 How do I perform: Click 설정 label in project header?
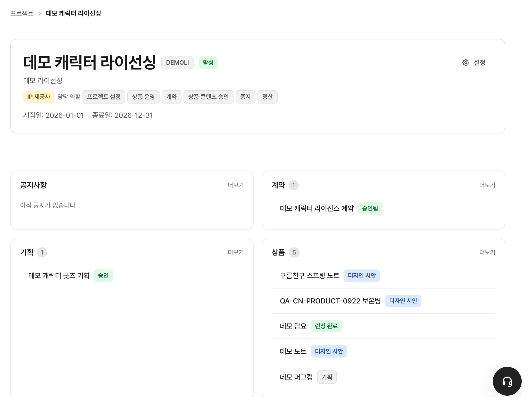coord(480,63)
